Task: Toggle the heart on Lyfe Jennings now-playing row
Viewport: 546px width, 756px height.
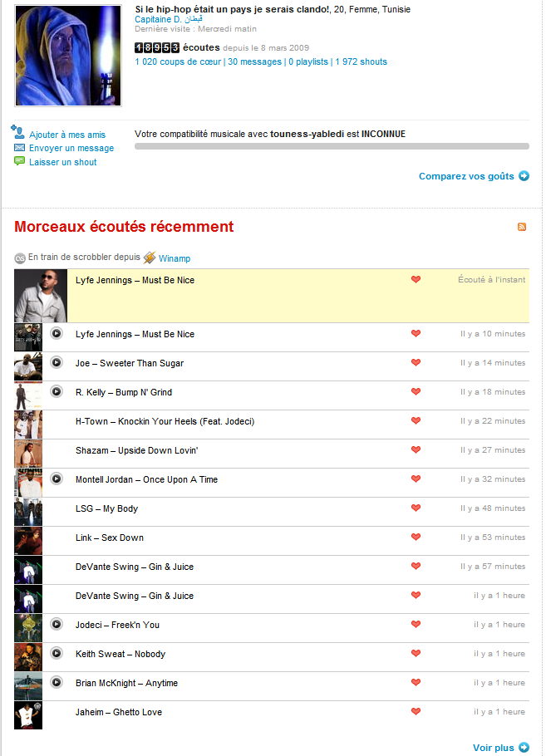Action: coord(416,279)
